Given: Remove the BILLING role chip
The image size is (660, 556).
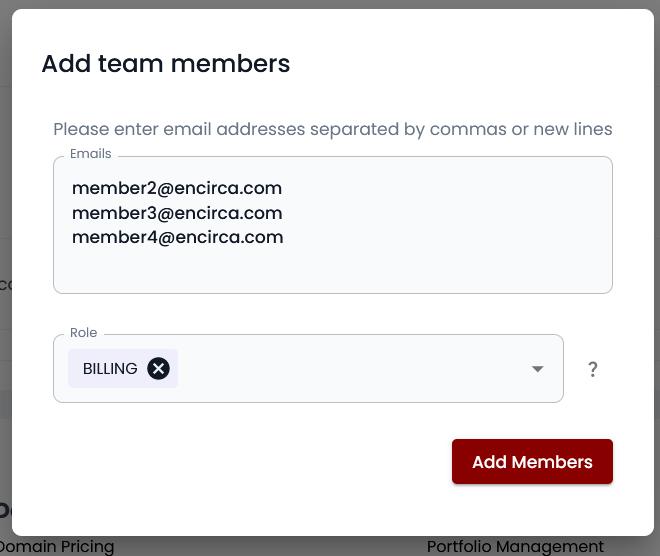Looking at the screenshot, I should pos(158,368).
